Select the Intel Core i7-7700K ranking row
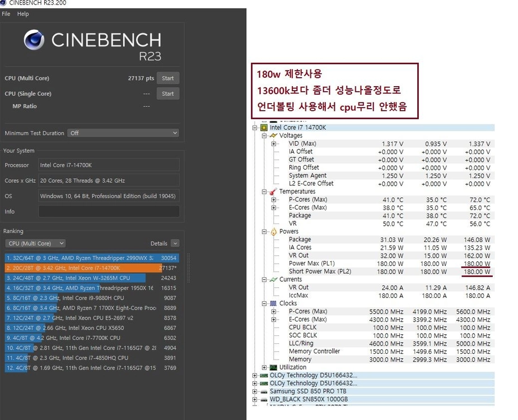The width and height of the screenshot is (518, 420). (x=92, y=338)
